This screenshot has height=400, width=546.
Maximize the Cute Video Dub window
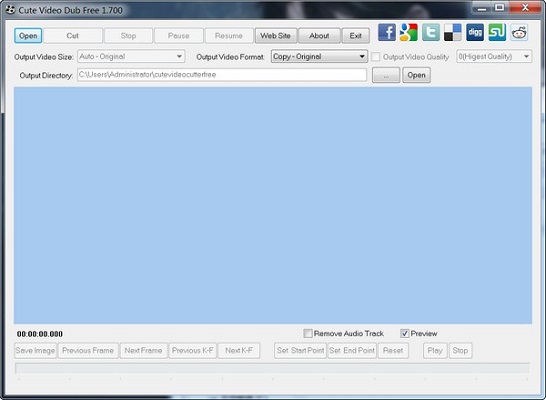point(500,8)
